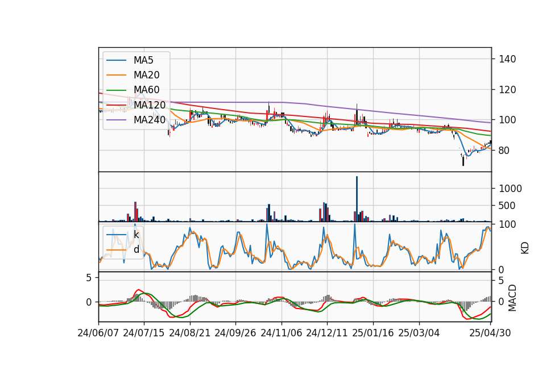The image size is (546, 392).
Task: Click the MA20 legend label
Action: (x=146, y=75)
